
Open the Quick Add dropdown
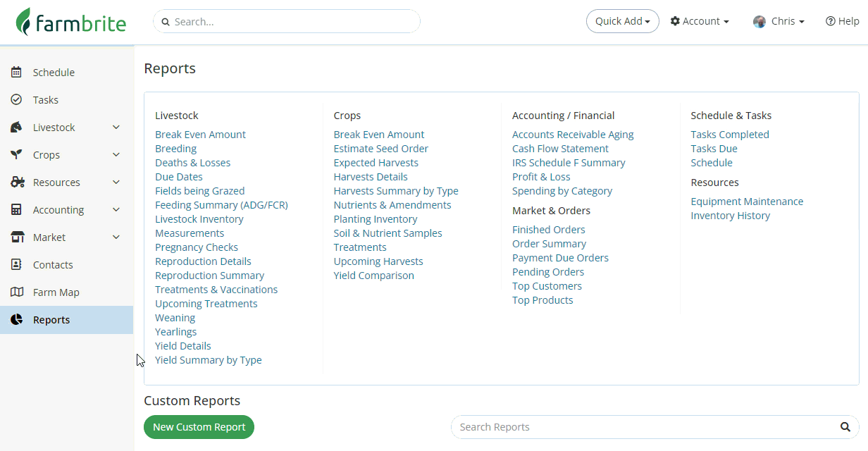[622, 21]
